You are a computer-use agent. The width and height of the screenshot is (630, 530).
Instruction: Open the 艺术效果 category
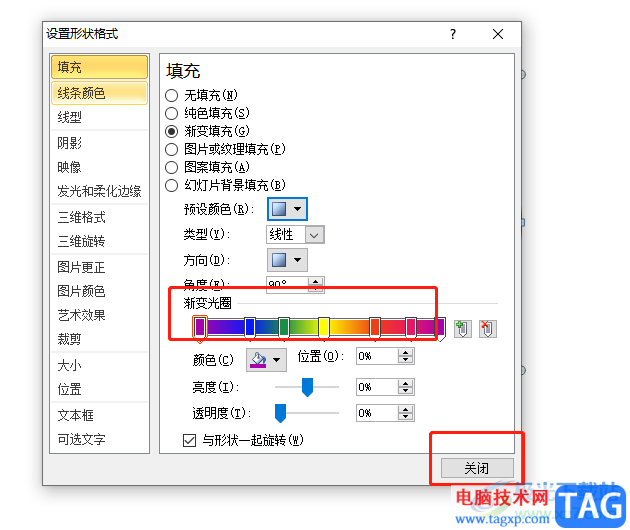99,315
